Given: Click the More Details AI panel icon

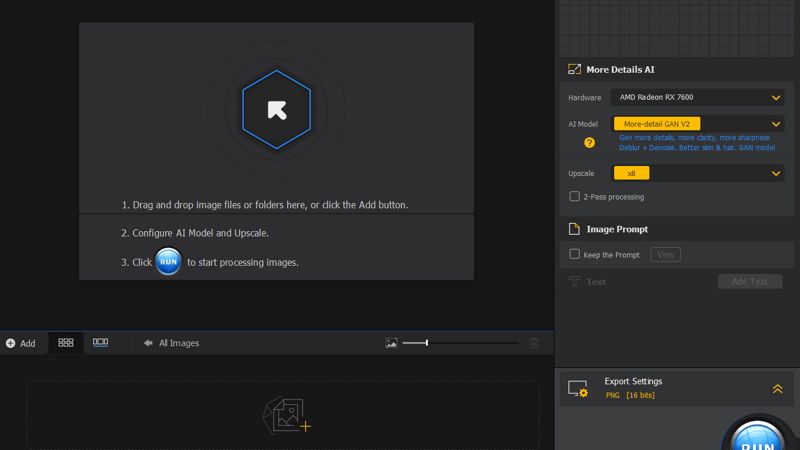Looking at the screenshot, I should [574, 69].
